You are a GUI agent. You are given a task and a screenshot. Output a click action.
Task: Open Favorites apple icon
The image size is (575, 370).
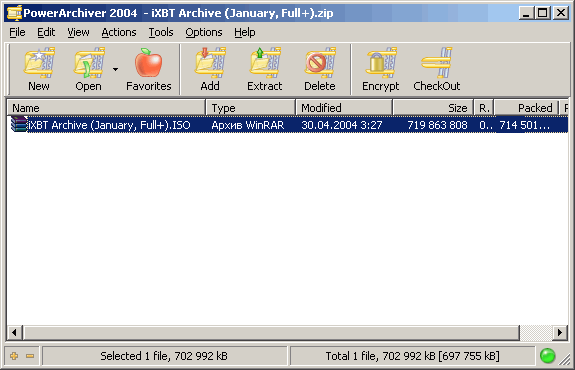[x=149, y=69]
